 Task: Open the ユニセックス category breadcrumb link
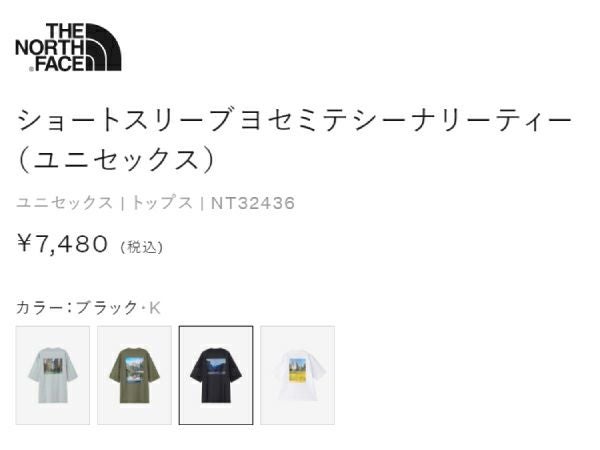[64, 203]
